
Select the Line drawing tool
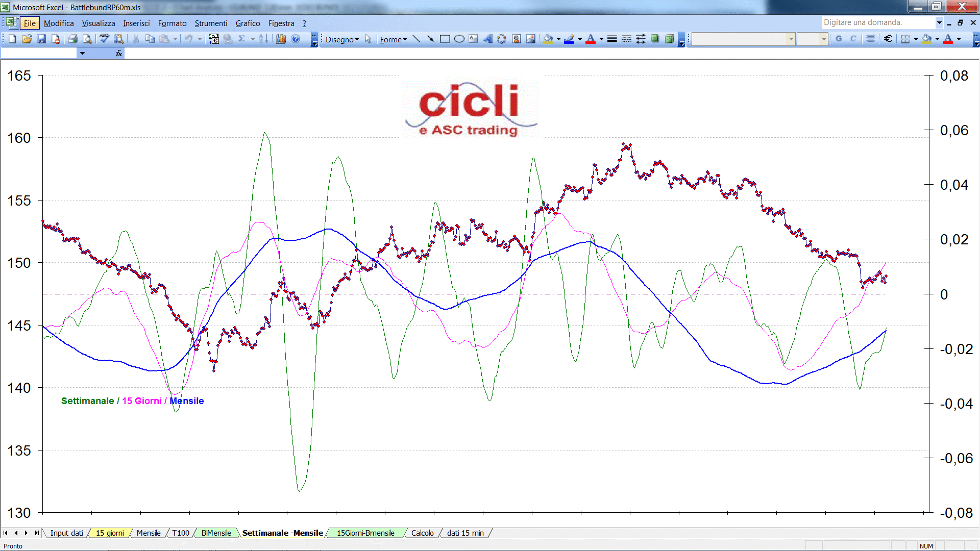(416, 39)
